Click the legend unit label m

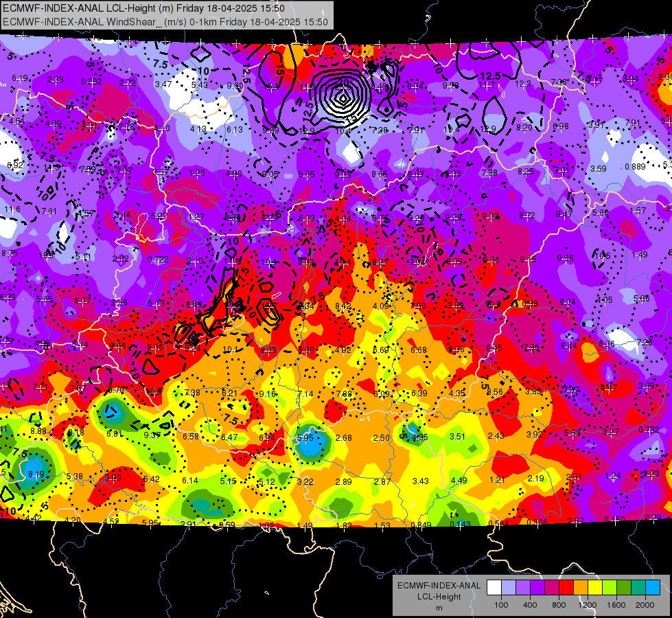tap(439, 608)
